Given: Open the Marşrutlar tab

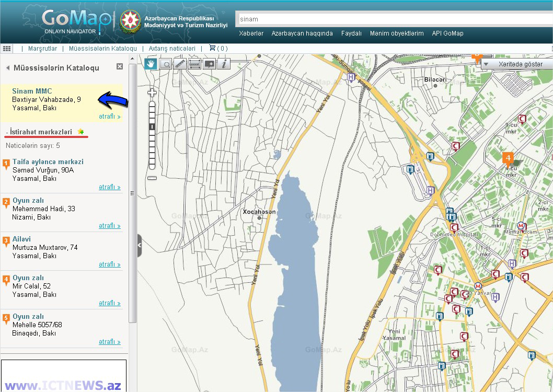Looking at the screenshot, I should [x=42, y=49].
